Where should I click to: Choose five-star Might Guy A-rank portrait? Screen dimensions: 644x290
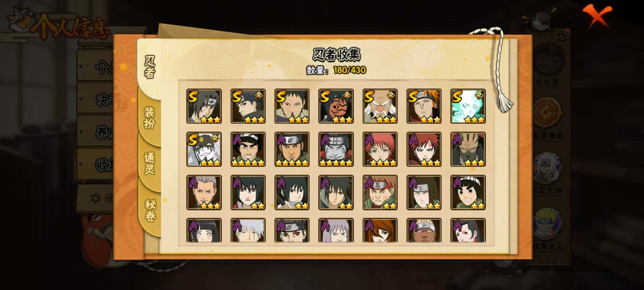tap(248, 149)
